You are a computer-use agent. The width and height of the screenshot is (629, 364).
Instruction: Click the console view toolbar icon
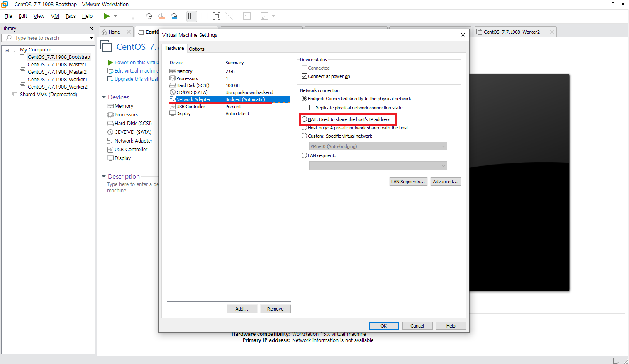pyautogui.click(x=247, y=16)
